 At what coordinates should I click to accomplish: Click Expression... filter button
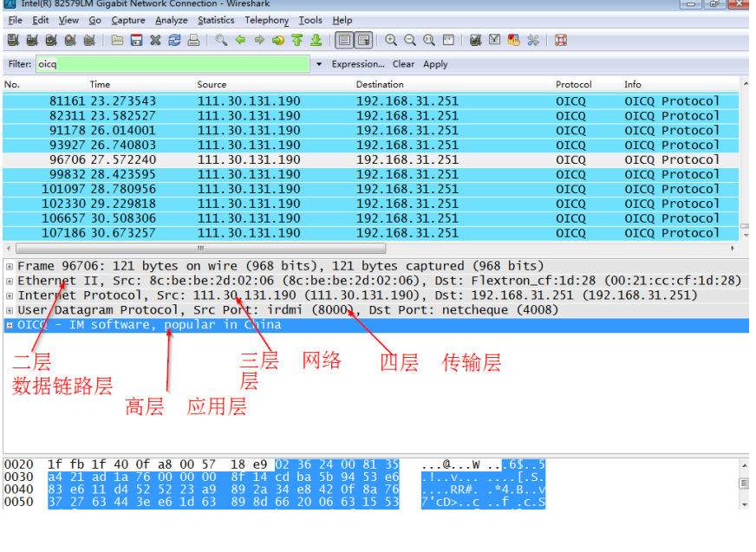coord(358,64)
